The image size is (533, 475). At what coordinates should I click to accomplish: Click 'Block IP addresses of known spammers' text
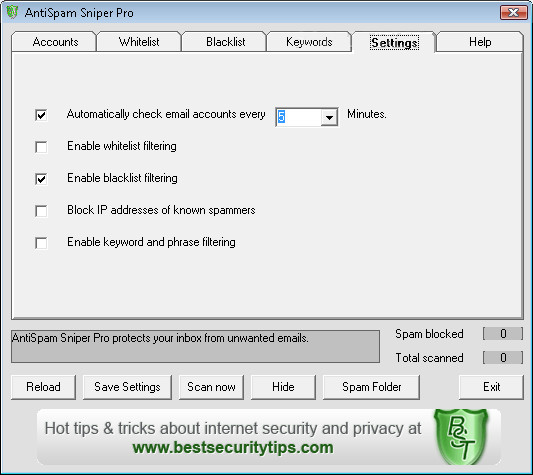click(161, 210)
